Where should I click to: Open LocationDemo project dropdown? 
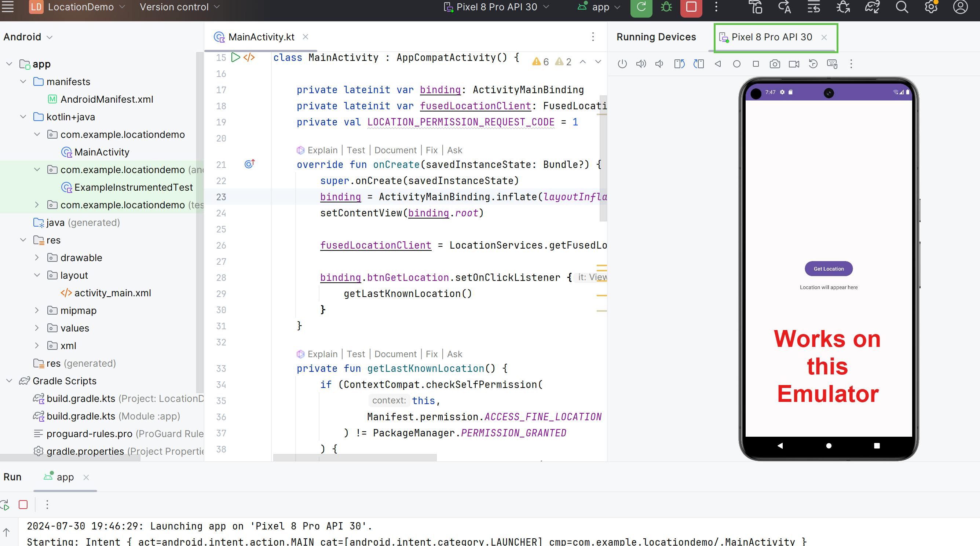[78, 7]
